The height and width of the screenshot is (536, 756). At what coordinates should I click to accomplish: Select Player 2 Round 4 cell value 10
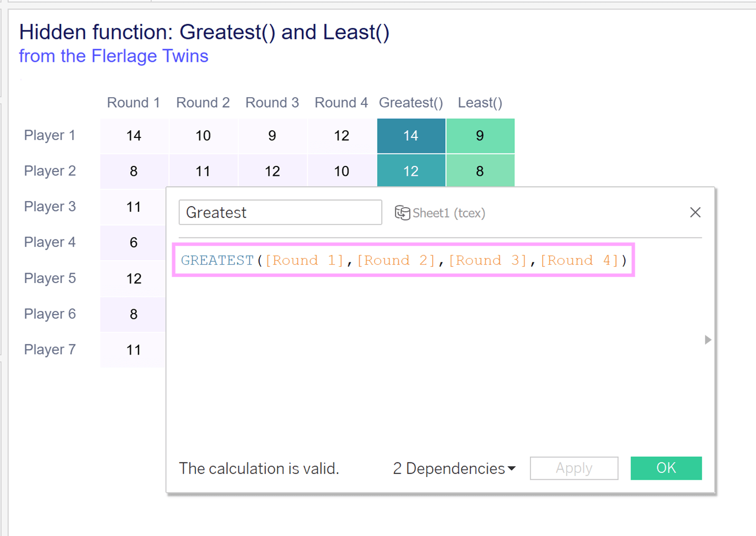click(x=342, y=171)
